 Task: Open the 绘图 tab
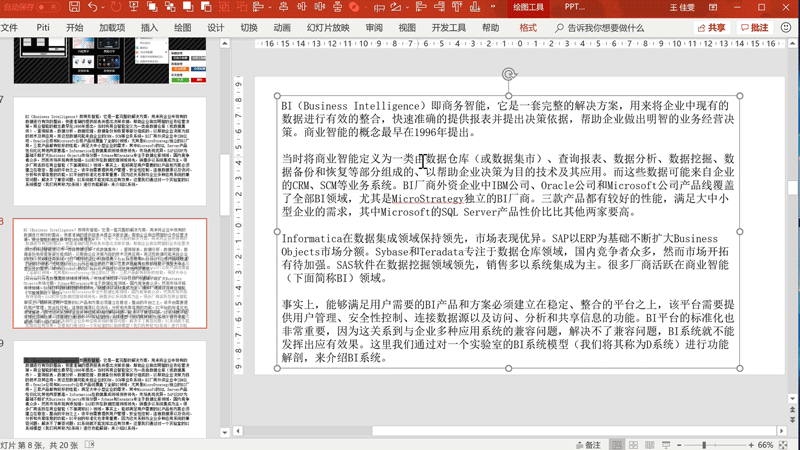pos(182,28)
